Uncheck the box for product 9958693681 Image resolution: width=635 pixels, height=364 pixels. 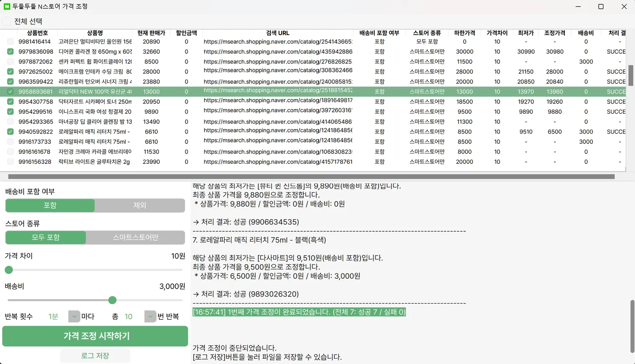pos(10,91)
